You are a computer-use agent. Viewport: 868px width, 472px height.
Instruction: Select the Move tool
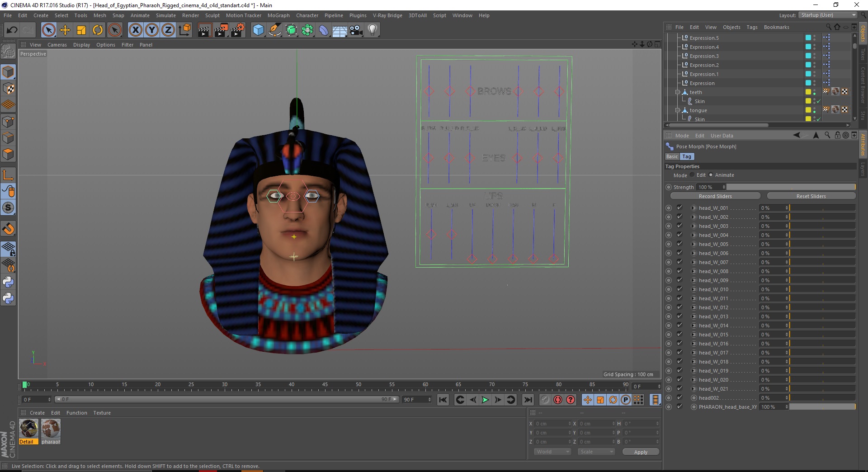(x=65, y=30)
